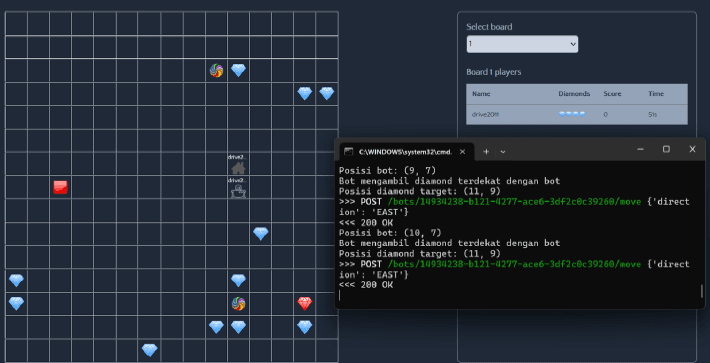Click the Name column header

point(481,94)
